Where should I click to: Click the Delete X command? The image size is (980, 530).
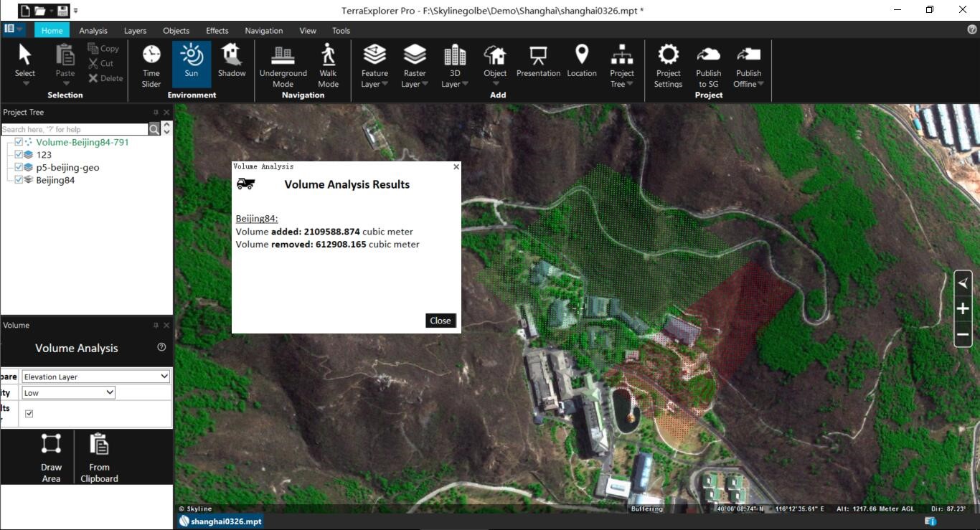pos(105,78)
